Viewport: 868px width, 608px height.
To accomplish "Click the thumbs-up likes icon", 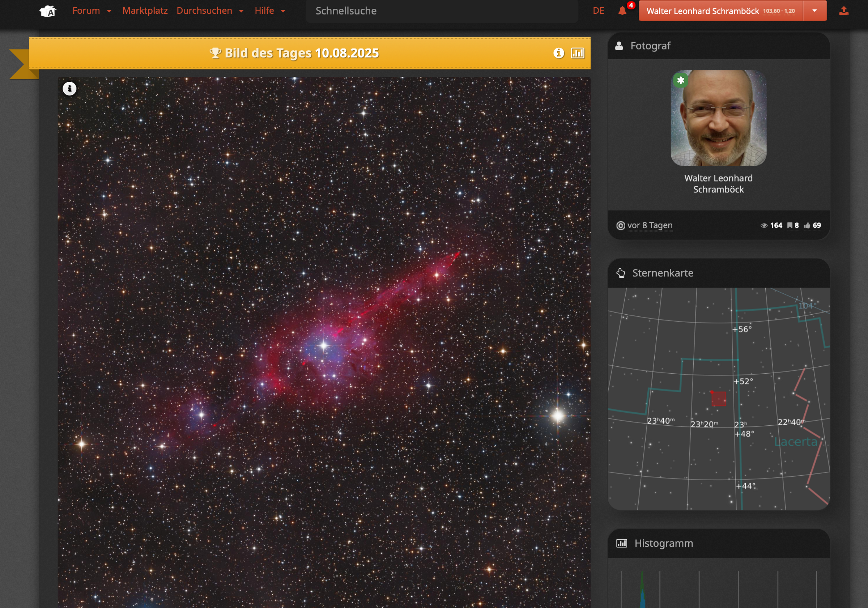I will pos(807,225).
